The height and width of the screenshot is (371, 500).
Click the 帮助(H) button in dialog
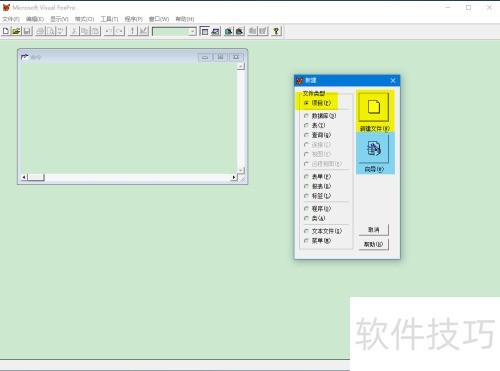pyautogui.click(x=374, y=244)
